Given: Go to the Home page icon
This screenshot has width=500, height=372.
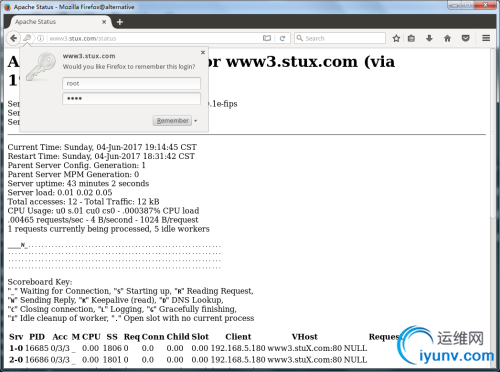Looking at the screenshot, I should [447, 38].
